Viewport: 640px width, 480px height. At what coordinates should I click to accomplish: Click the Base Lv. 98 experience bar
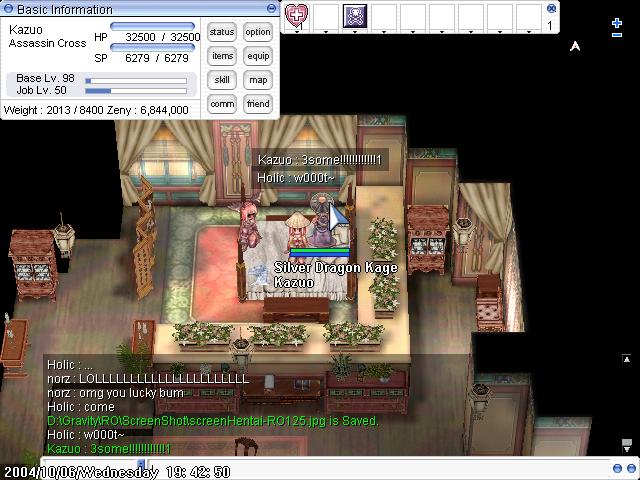tap(136, 81)
